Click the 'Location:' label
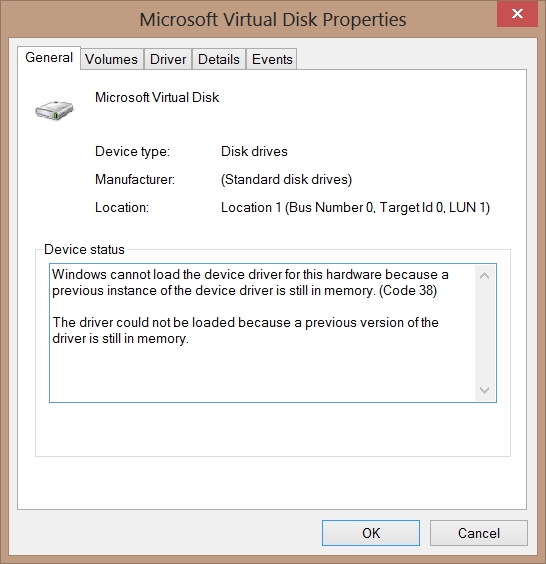The image size is (546, 564). [122, 208]
